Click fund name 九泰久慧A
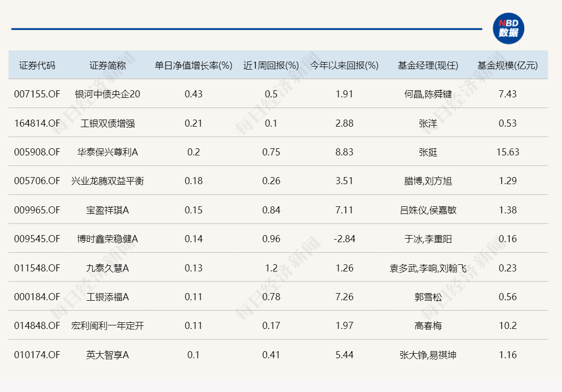This screenshot has height=392, width=562. tap(107, 268)
